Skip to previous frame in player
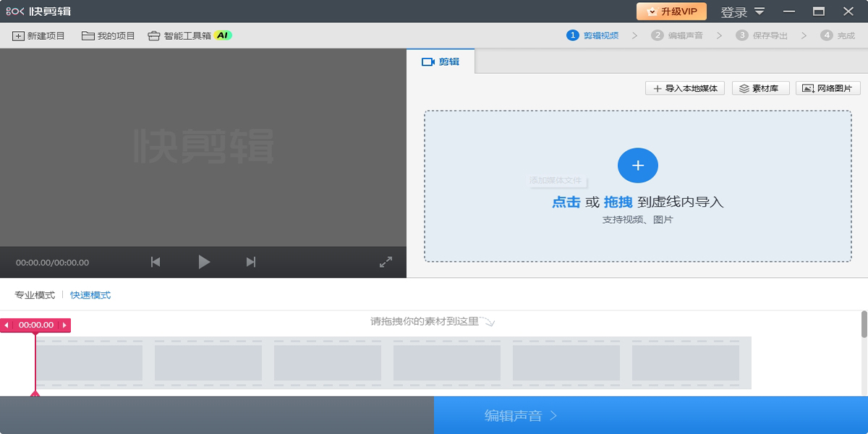The image size is (868, 434). (x=156, y=262)
